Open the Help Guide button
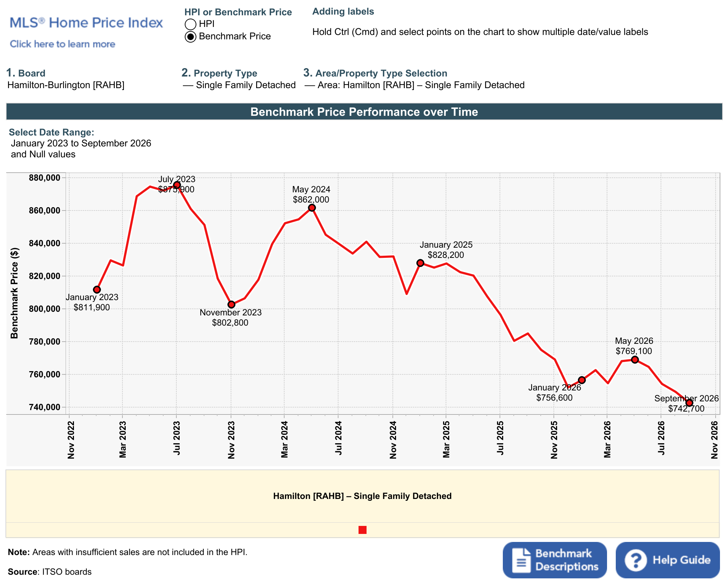The width and height of the screenshot is (728, 582). point(668,560)
